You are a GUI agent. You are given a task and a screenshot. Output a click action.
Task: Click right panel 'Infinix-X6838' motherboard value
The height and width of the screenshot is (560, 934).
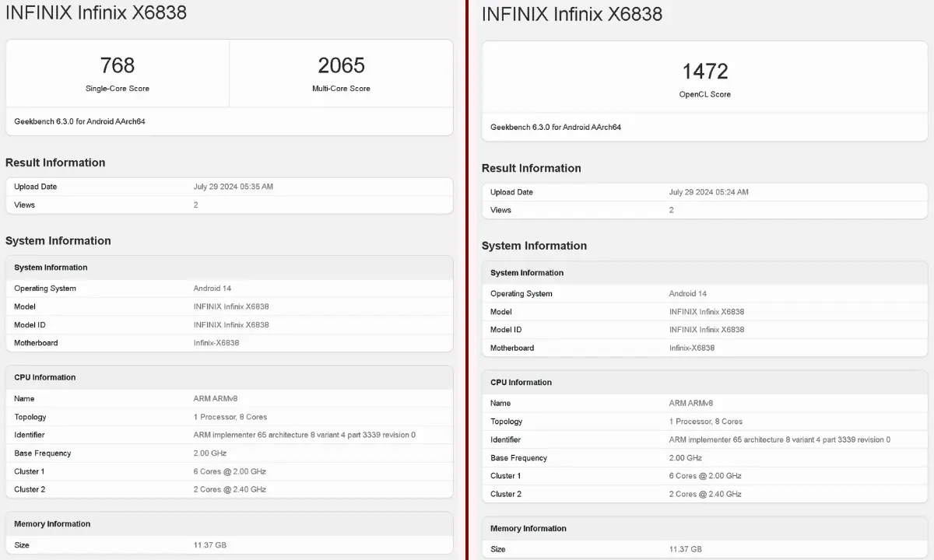pyautogui.click(x=692, y=348)
